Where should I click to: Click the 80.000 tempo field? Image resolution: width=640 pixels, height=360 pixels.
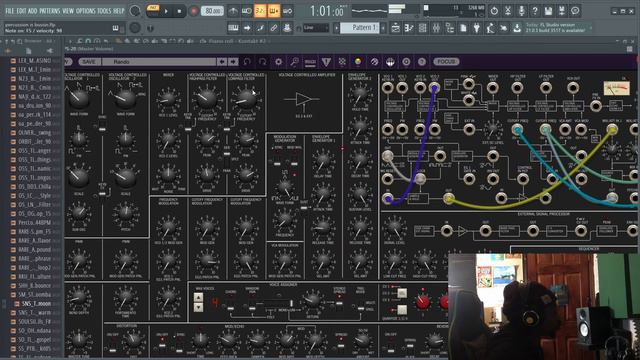click(212, 11)
